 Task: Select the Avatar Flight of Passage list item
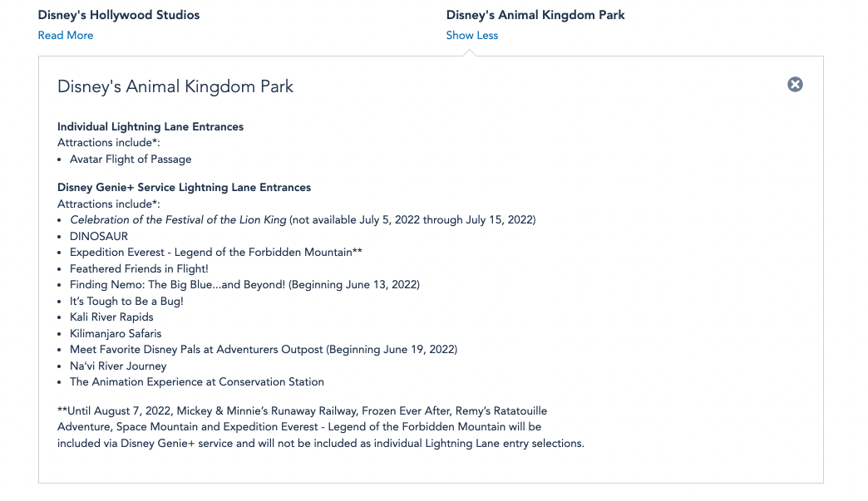coord(131,159)
